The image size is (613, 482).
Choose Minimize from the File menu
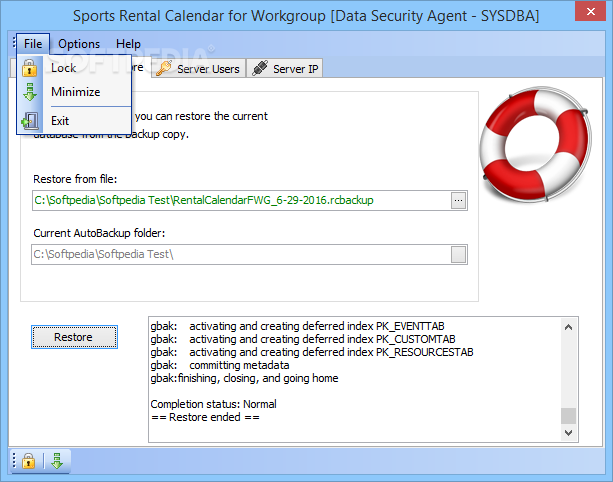[74, 92]
